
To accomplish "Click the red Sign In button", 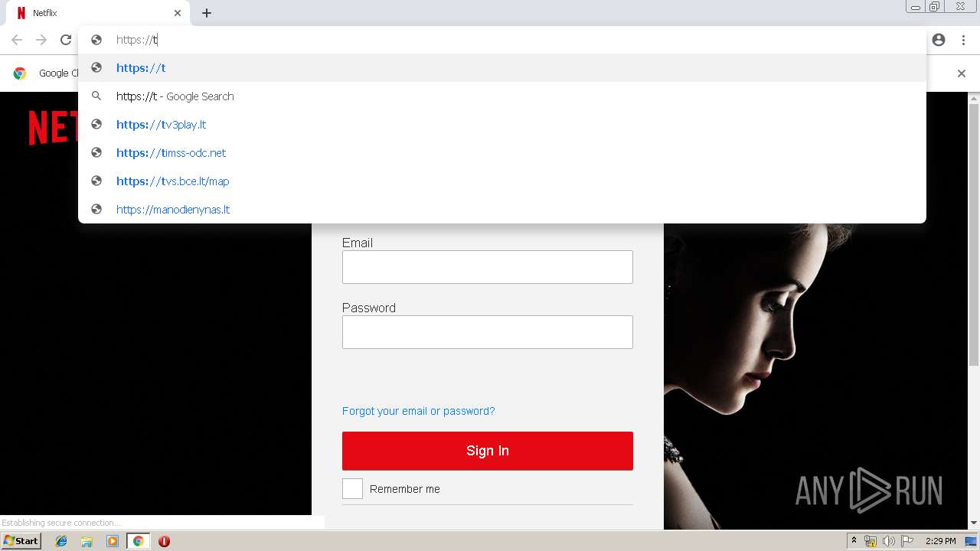I will (488, 451).
